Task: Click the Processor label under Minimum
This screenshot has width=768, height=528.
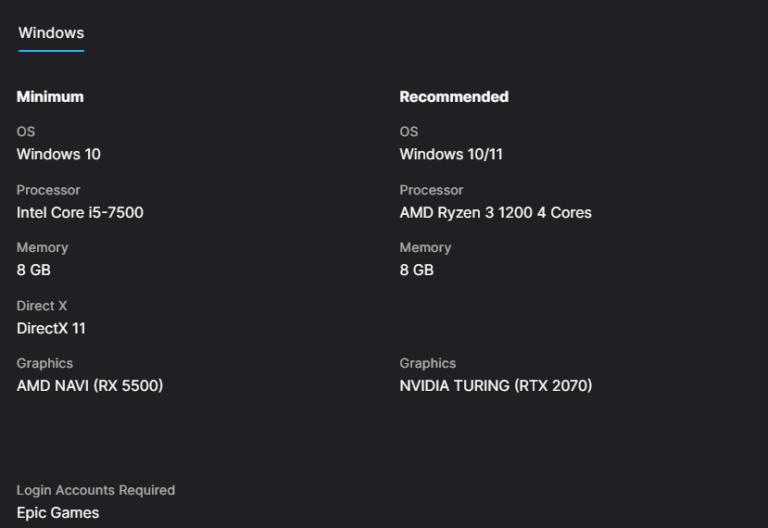Action: (48, 190)
